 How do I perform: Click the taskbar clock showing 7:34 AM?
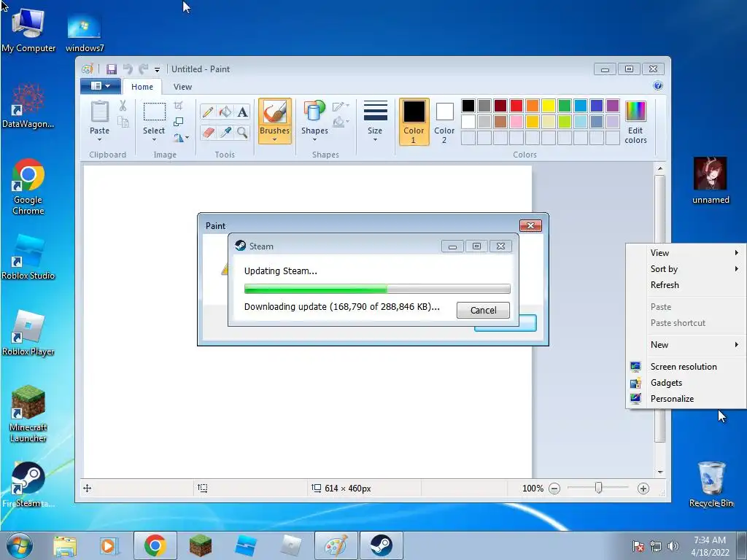pos(710,545)
